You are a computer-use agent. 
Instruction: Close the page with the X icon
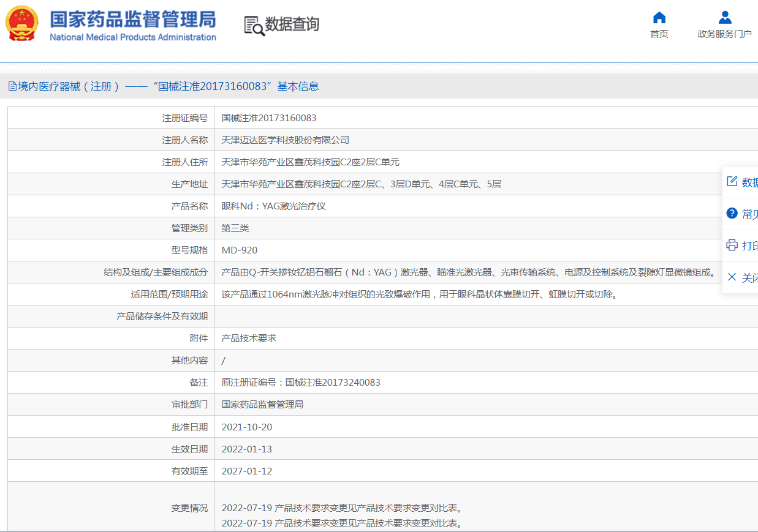(732, 277)
